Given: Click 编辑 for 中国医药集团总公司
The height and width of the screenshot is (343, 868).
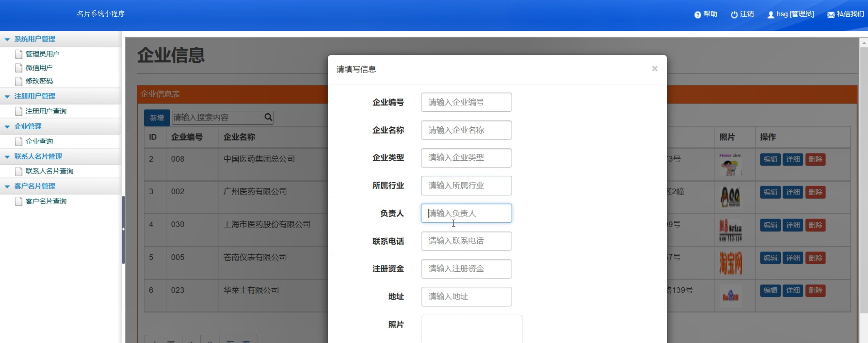Looking at the screenshot, I should click(x=770, y=159).
